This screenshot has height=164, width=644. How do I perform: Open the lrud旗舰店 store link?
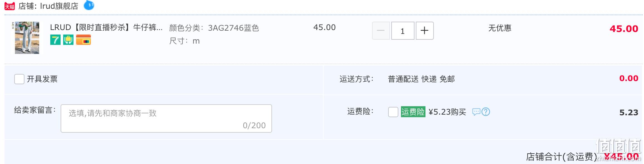click(59, 6)
